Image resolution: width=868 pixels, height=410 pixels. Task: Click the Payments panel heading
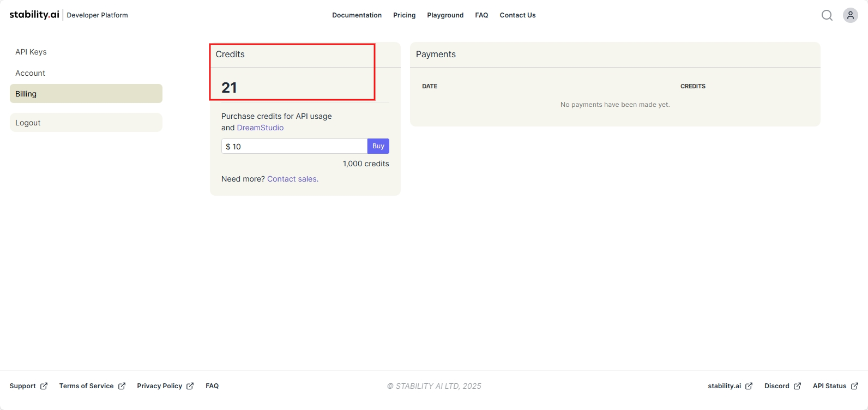pyautogui.click(x=436, y=55)
